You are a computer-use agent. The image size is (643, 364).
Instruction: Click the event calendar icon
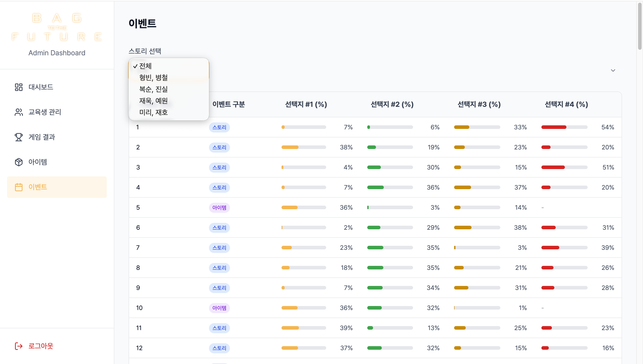pyautogui.click(x=19, y=187)
